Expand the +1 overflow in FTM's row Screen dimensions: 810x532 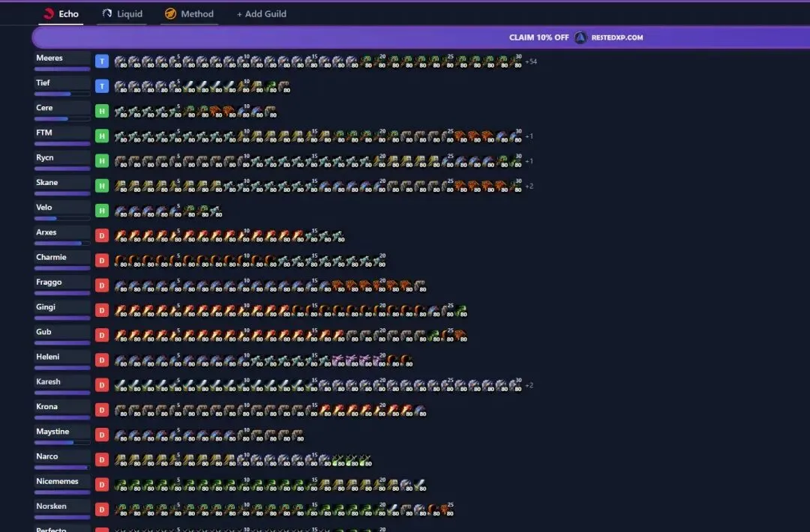pyautogui.click(x=529, y=136)
